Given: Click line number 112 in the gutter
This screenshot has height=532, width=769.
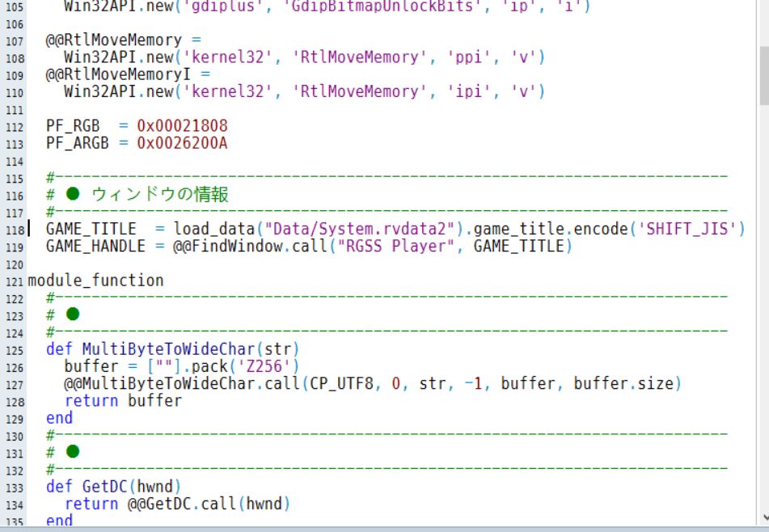Looking at the screenshot, I should tap(15, 127).
